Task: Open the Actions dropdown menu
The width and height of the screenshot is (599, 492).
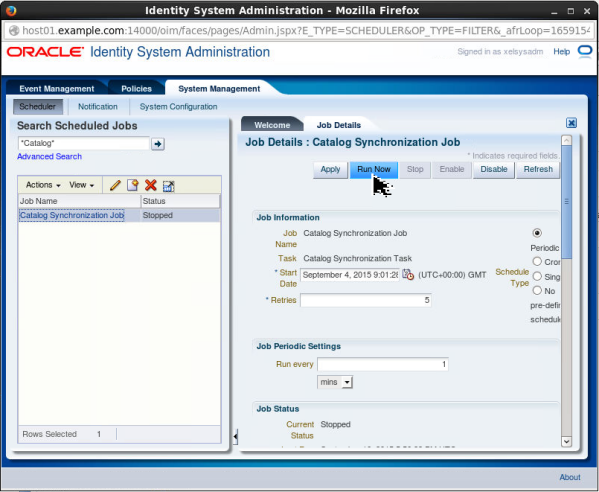Action: (43, 185)
